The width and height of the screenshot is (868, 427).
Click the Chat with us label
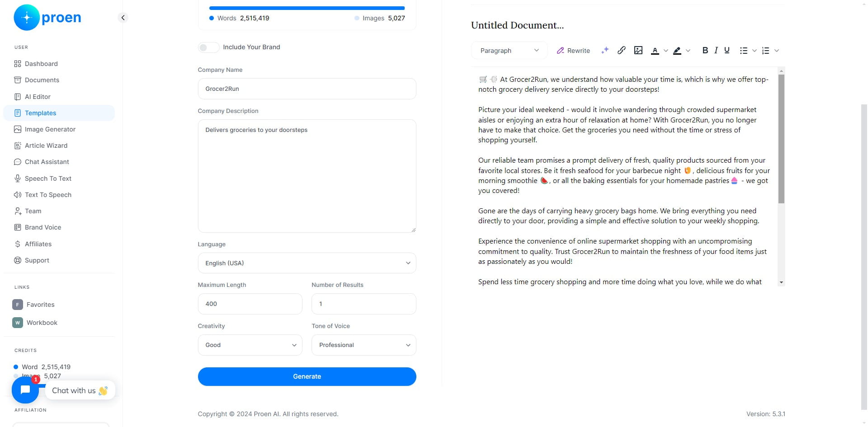(80, 390)
